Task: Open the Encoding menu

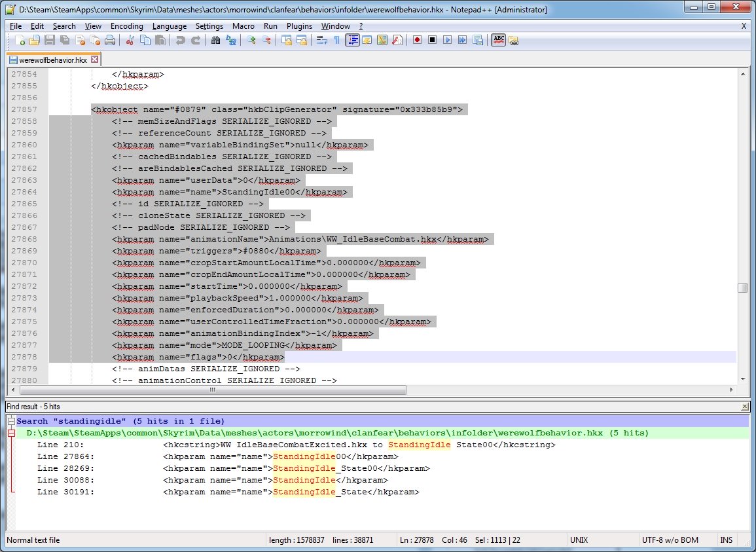Action: pyautogui.click(x=127, y=26)
